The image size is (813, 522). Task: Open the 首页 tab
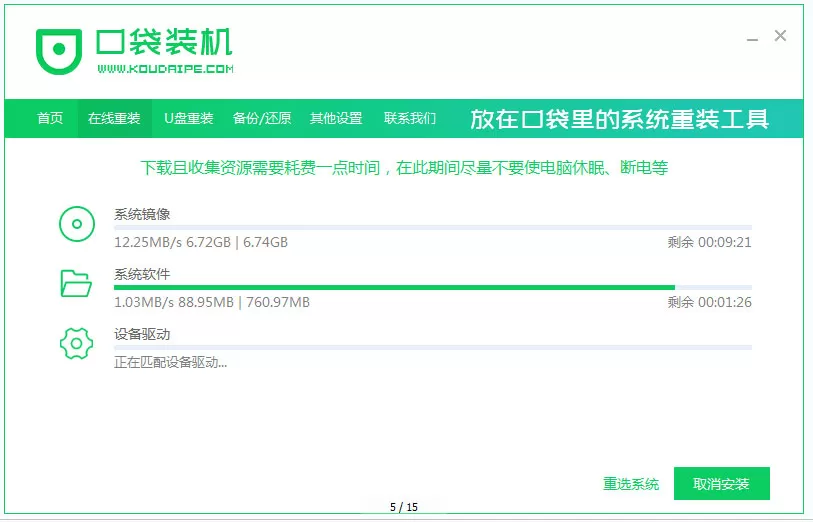click(x=50, y=118)
